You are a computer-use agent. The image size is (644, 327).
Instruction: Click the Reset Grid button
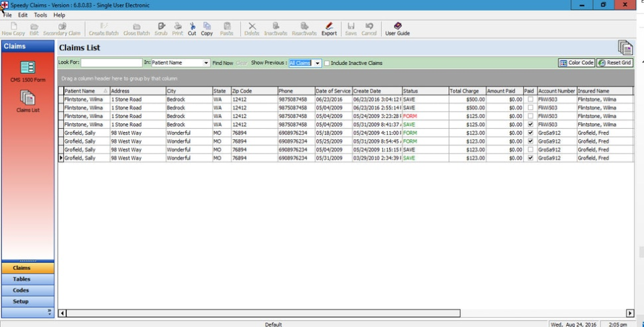615,63
